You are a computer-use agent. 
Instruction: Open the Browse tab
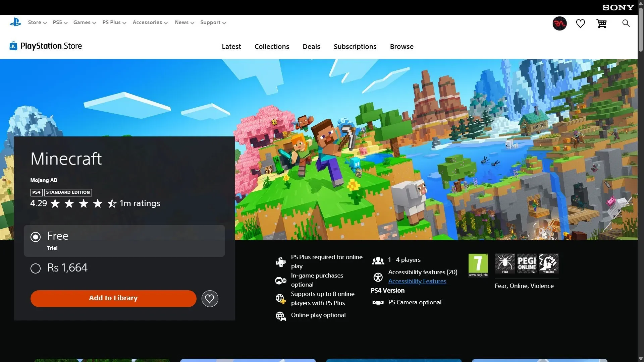401,47
